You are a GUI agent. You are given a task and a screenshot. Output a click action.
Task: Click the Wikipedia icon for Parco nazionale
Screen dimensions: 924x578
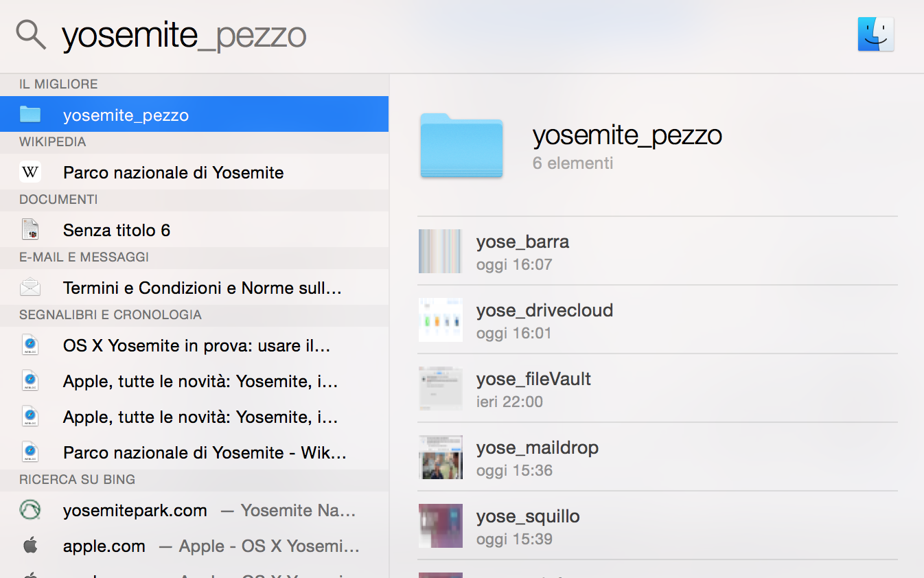click(30, 172)
